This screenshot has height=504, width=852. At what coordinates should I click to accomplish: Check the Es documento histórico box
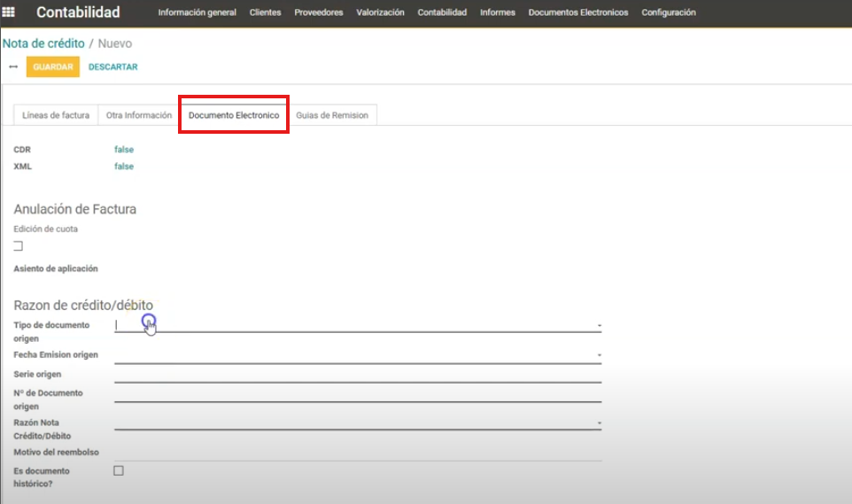point(119,470)
